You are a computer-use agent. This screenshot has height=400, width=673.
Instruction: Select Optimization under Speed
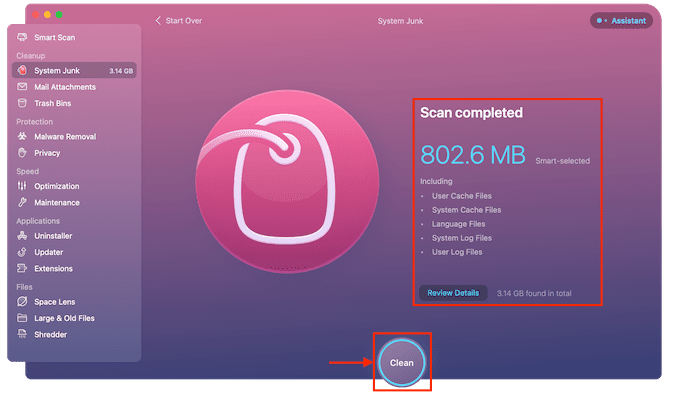coord(74,186)
